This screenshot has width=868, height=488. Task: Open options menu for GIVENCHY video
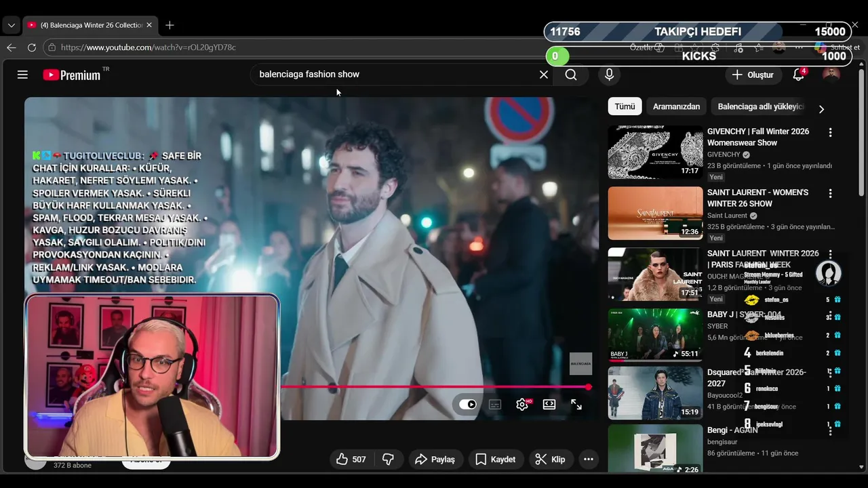pyautogui.click(x=830, y=133)
